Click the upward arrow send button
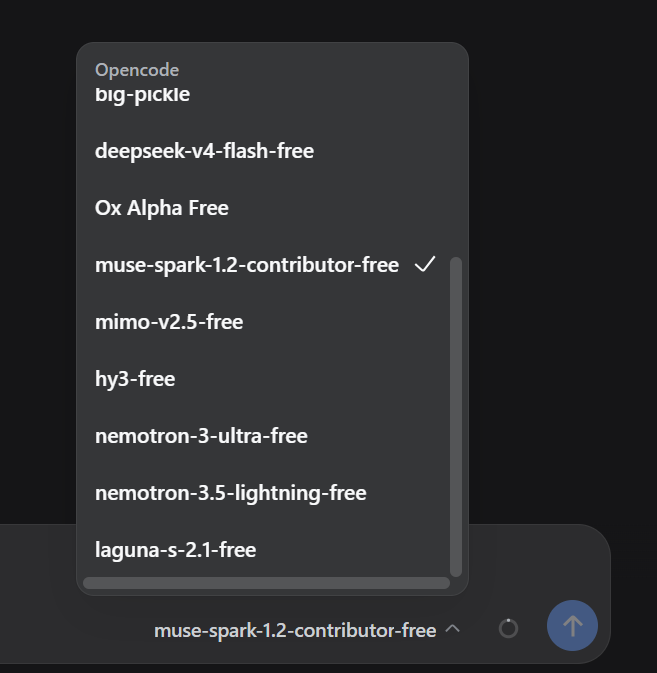Screen dimensions: 657x673 pyautogui.click(x=572, y=625)
